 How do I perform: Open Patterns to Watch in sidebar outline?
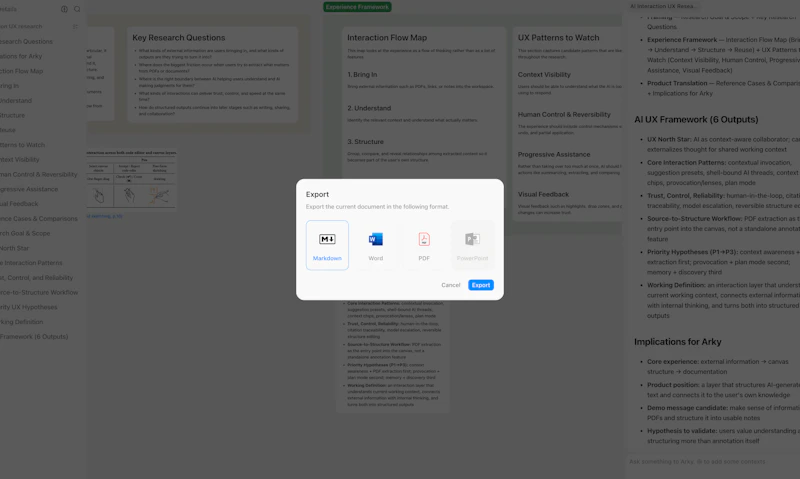pyautogui.click(x=22, y=145)
